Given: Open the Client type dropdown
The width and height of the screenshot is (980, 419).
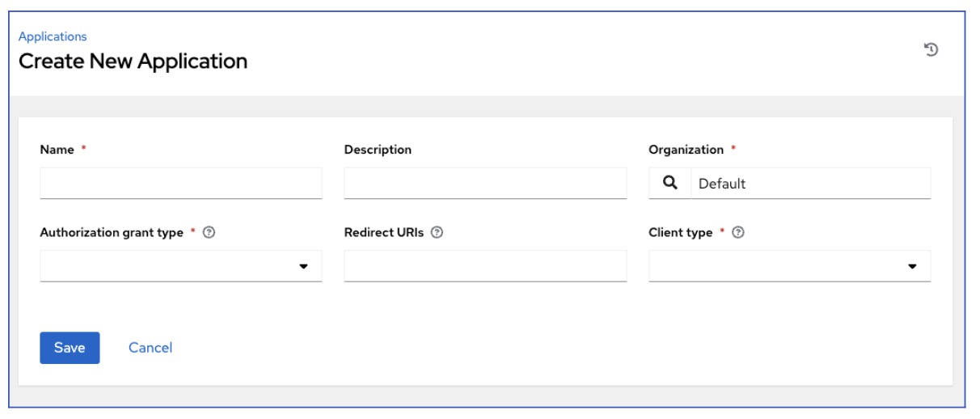Looking at the screenshot, I should (789, 266).
